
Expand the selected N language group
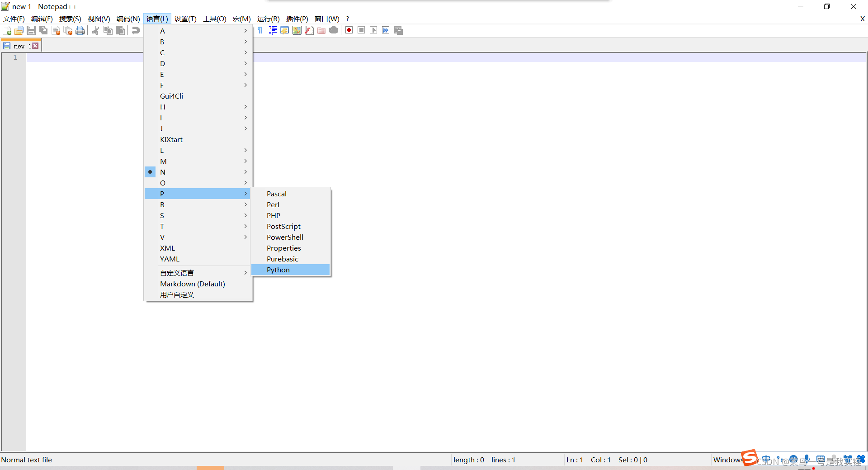[198, 172]
